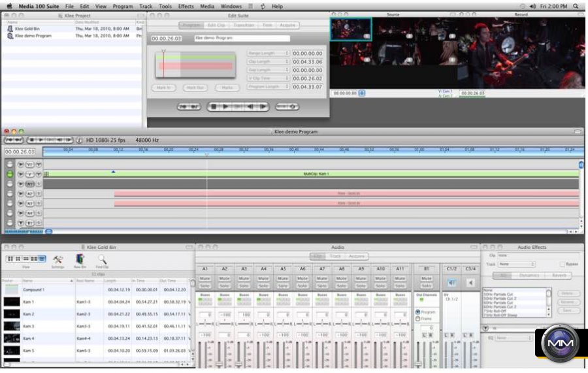
Task: Expand the V1 track disclosure triangle
Action: (21, 165)
